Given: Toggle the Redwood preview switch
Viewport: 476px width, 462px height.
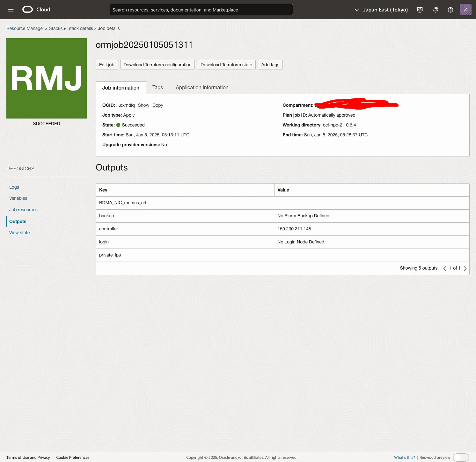Looking at the screenshot, I should click(x=461, y=458).
